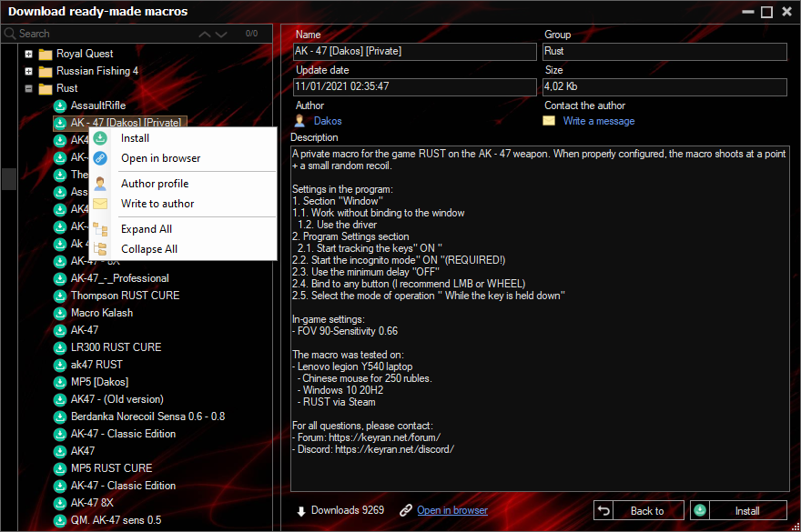Choose Expand All in the context menu
The width and height of the screenshot is (801, 532).
coord(183,229)
